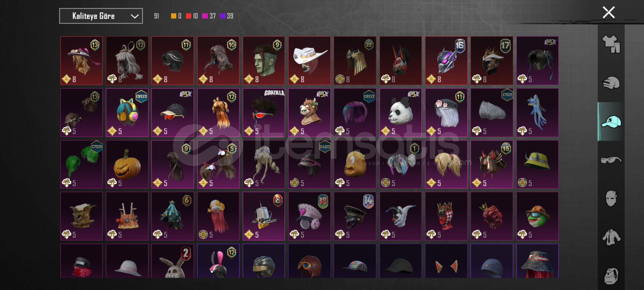Screen dimensions: 644x290
Task: Expand the Kaliteye Göre sort dropdown
Action: (x=101, y=16)
